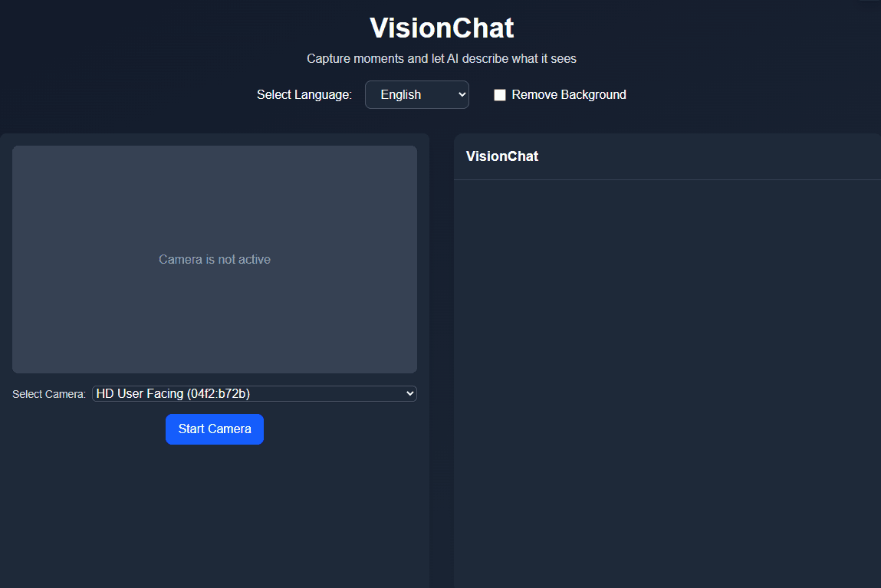This screenshot has width=881, height=588.
Task: Click the chat panel header divider bar
Action: [x=667, y=179]
